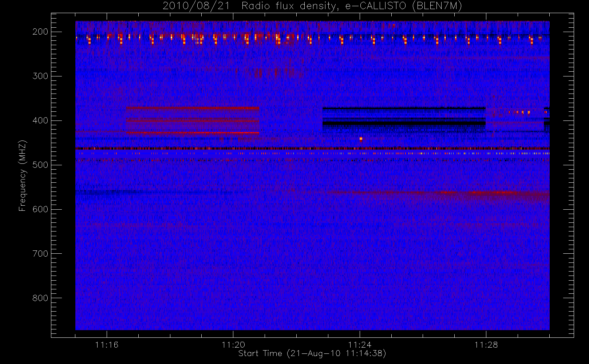The height and width of the screenshot is (364, 589).
Task: Click the bright spot near 440 MHz at 11:24
Action: coord(361,139)
